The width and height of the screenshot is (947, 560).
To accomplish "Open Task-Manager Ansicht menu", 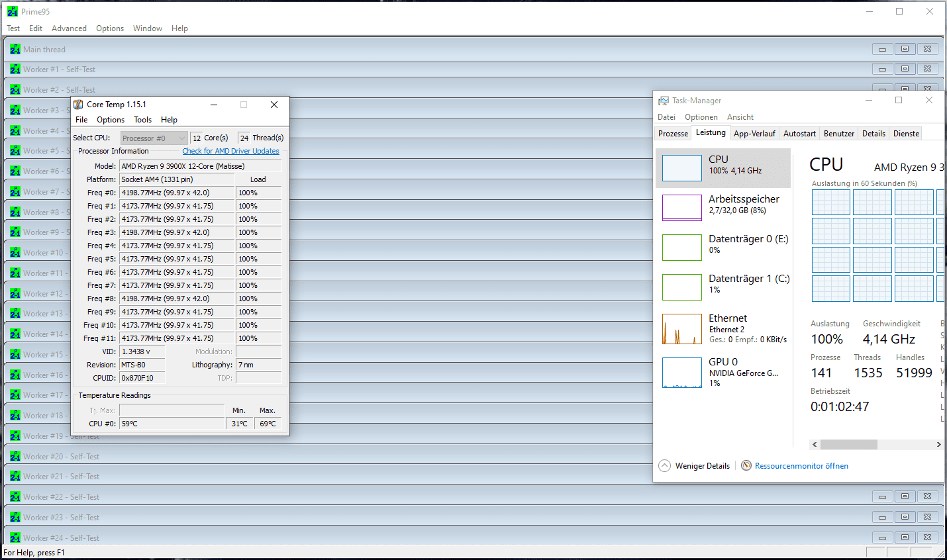I will 740,117.
